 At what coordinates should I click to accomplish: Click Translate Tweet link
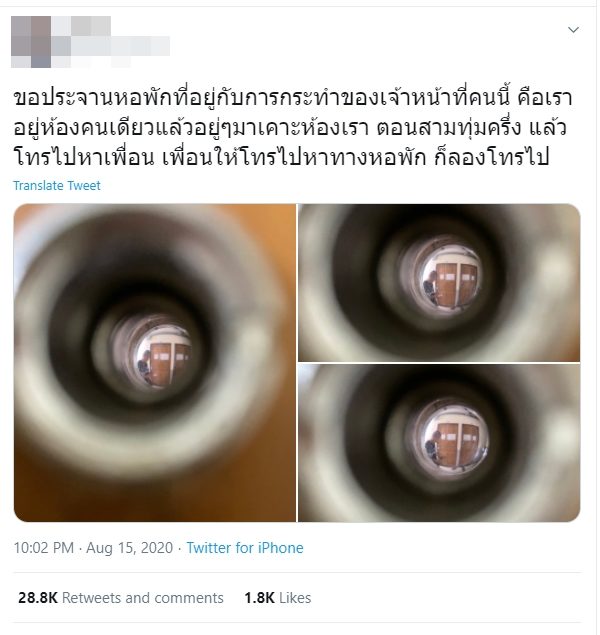point(57,186)
